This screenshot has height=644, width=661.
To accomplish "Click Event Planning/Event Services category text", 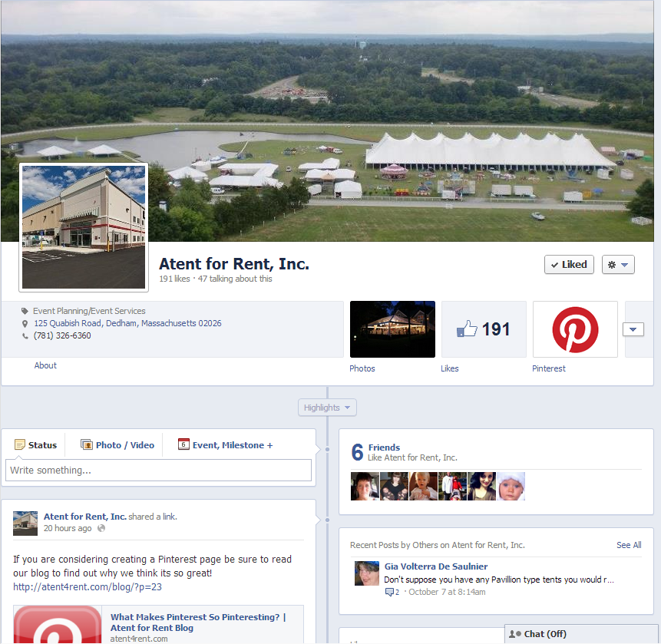I will tap(89, 311).
